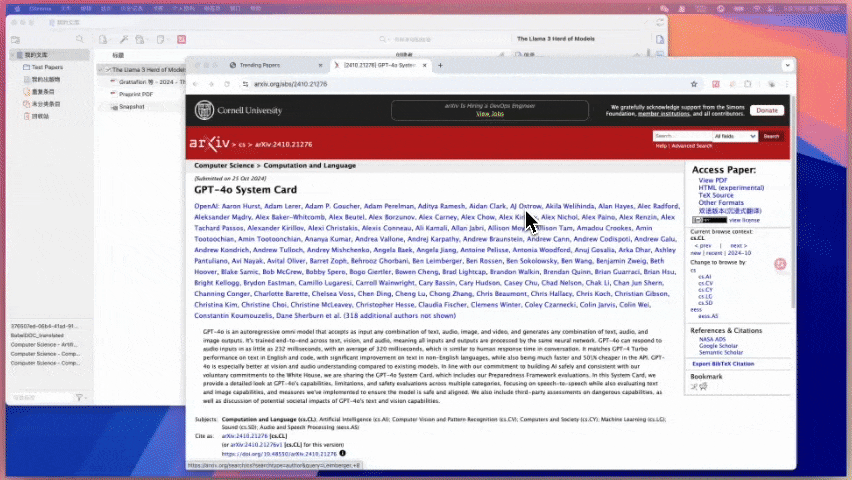Open the View Jobs link
The width and height of the screenshot is (852, 480).
pyautogui.click(x=490, y=114)
